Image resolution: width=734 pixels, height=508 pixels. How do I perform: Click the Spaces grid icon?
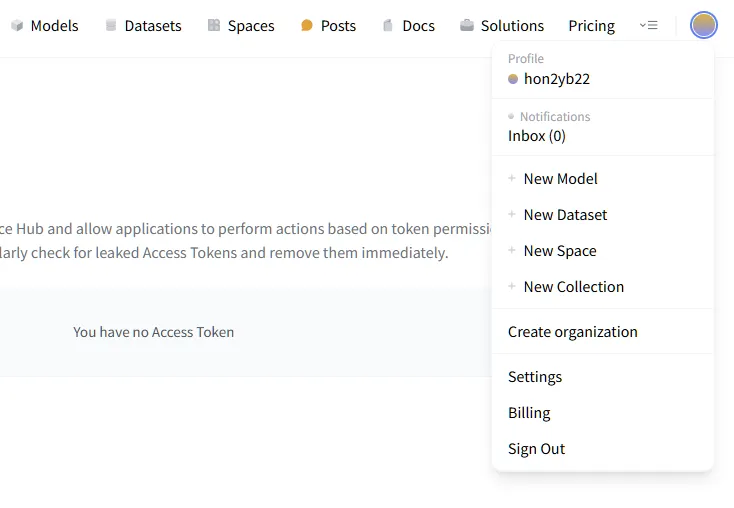[214, 25]
